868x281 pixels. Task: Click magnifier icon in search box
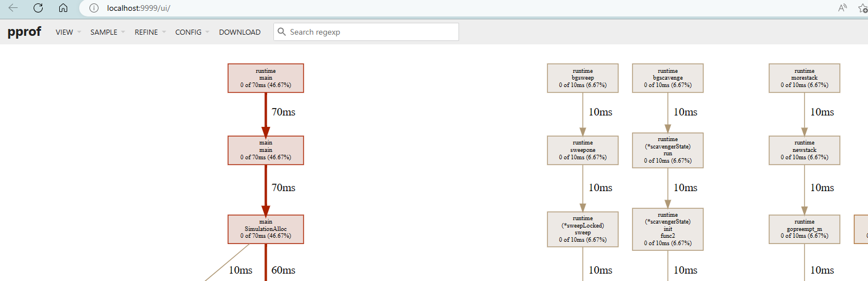(x=281, y=32)
